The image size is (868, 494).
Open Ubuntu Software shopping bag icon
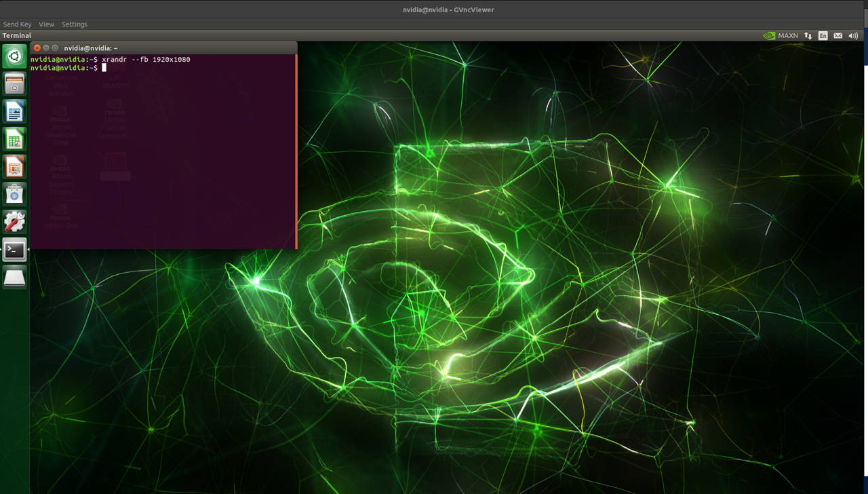[14, 194]
